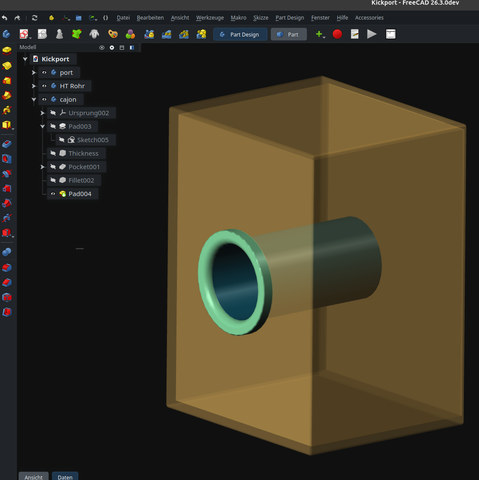
Task: Select the Thickness tool icon
Action: point(7,312)
